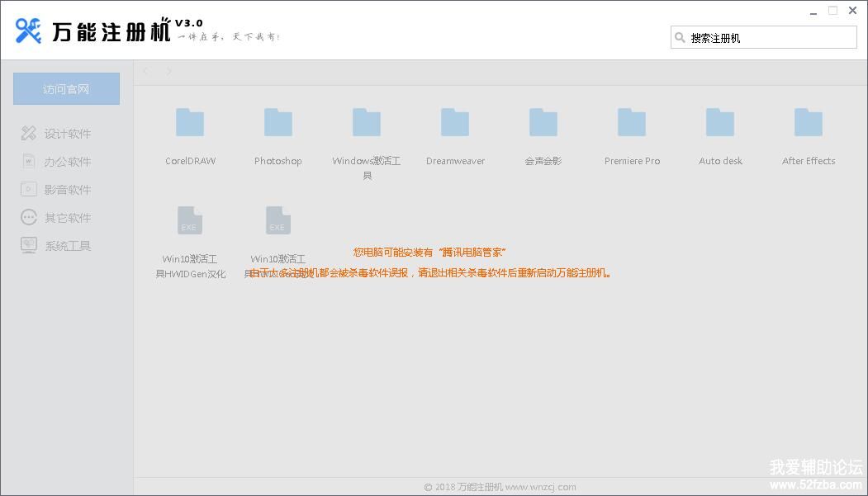Click the 万能注册机 wrench logo

tap(28, 31)
